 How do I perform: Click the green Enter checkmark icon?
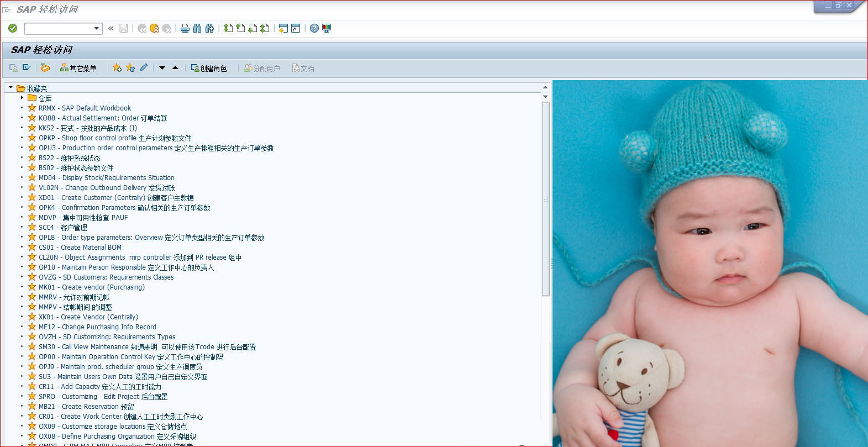point(13,28)
